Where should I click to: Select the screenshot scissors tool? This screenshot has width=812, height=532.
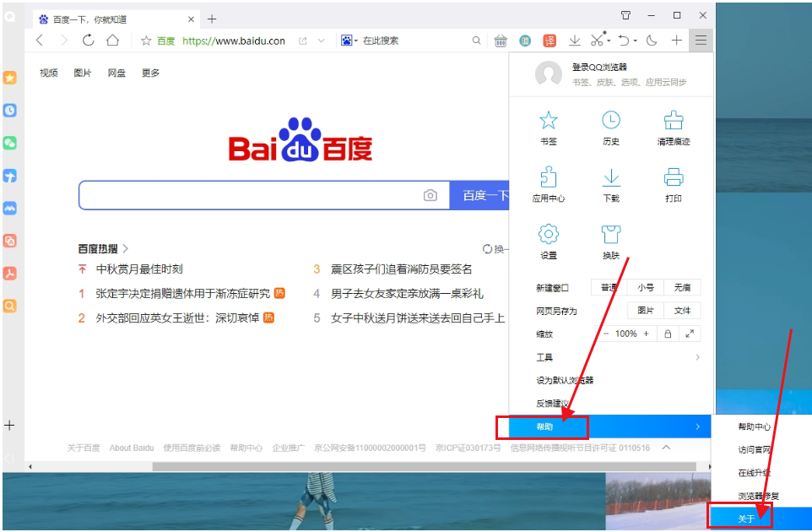(x=598, y=40)
